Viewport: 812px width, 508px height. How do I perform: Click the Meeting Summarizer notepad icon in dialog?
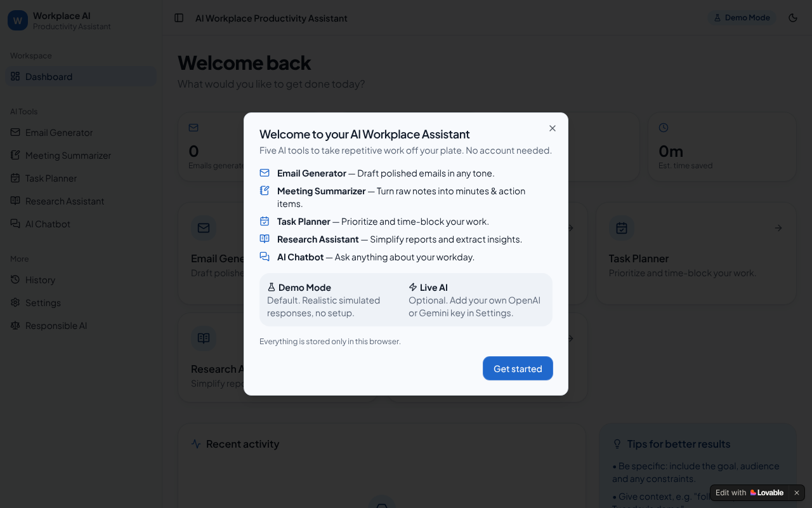[265, 190]
